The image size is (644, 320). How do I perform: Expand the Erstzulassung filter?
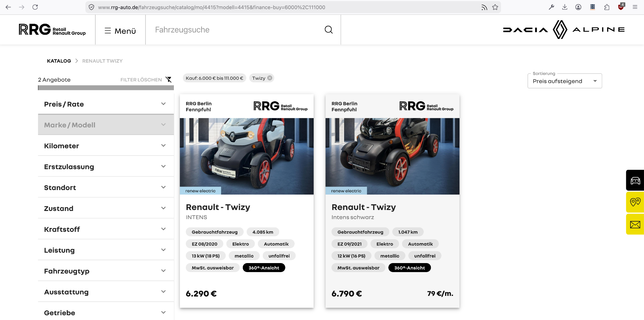[106, 167]
